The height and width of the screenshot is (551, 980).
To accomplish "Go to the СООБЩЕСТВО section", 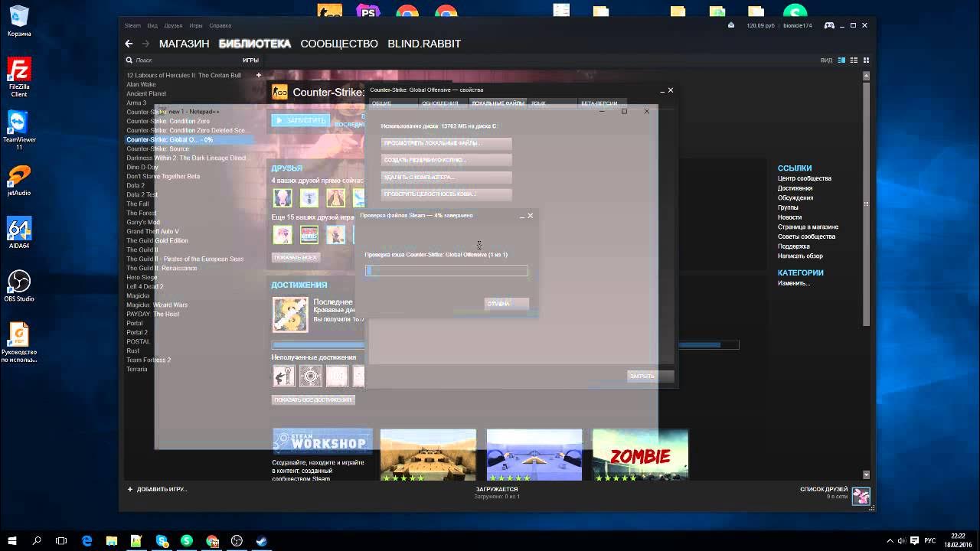I will (x=339, y=44).
